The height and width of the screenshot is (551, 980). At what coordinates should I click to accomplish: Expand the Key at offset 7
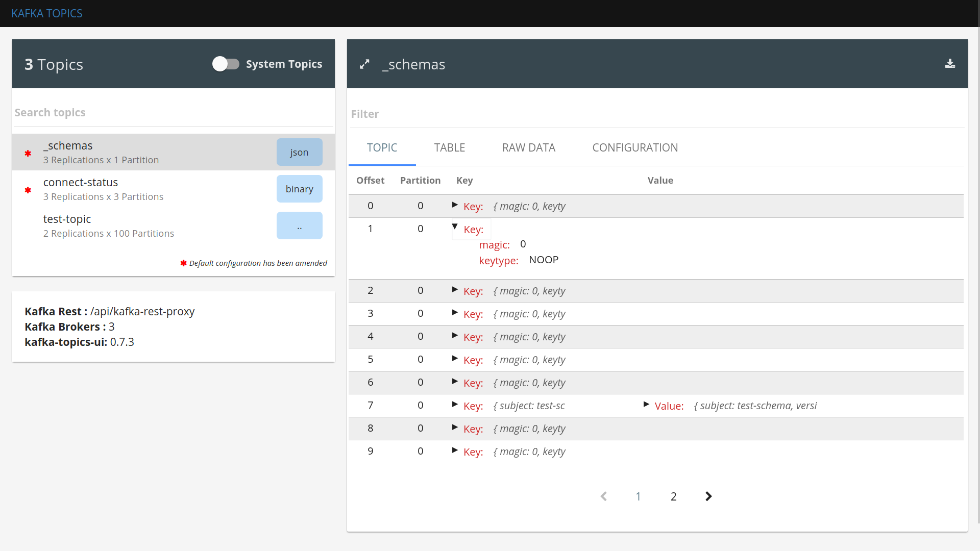pos(455,405)
